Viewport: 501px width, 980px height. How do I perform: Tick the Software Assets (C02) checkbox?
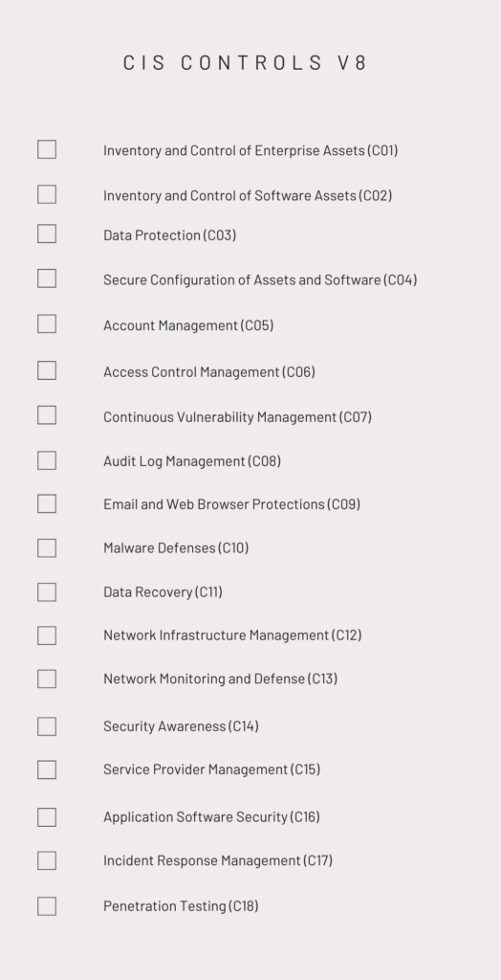(x=47, y=194)
